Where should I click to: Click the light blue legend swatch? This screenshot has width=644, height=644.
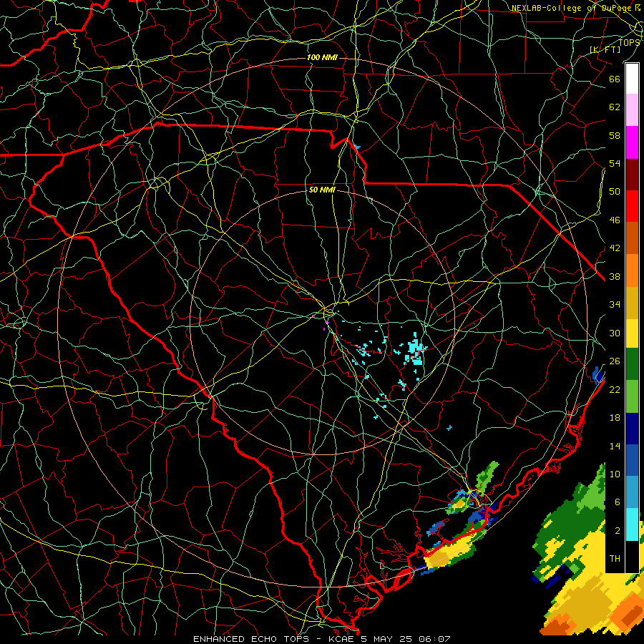click(632, 492)
